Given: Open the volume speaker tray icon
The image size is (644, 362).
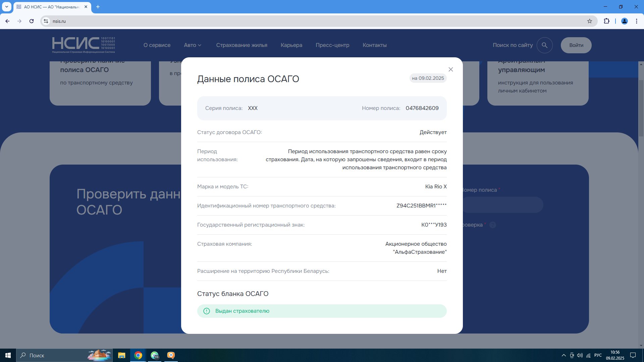Looking at the screenshot, I should point(580,355).
